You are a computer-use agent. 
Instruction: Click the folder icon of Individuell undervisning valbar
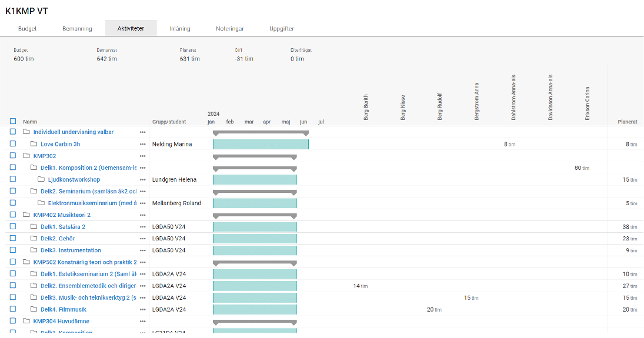(26, 132)
